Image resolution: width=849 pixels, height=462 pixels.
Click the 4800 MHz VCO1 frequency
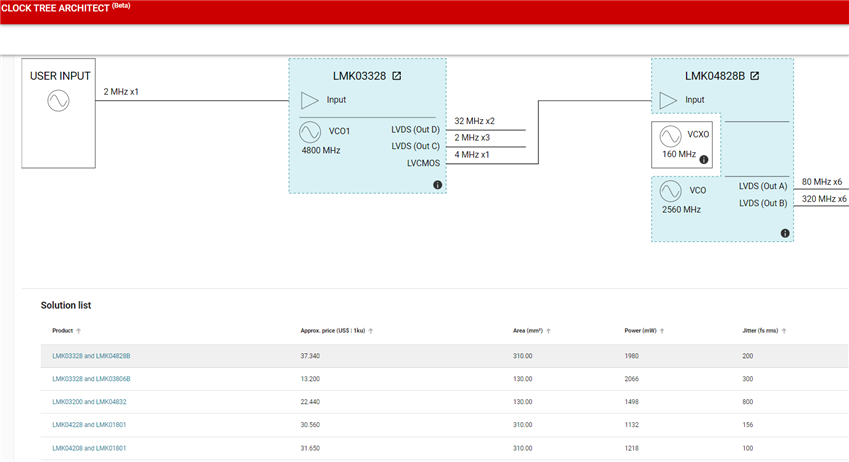pyautogui.click(x=321, y=150)
